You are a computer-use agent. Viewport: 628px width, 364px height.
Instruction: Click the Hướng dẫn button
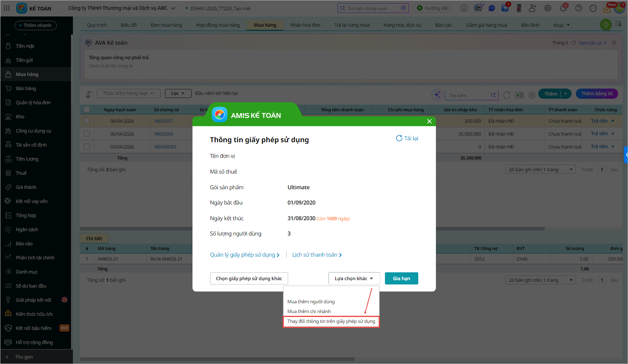433,8
